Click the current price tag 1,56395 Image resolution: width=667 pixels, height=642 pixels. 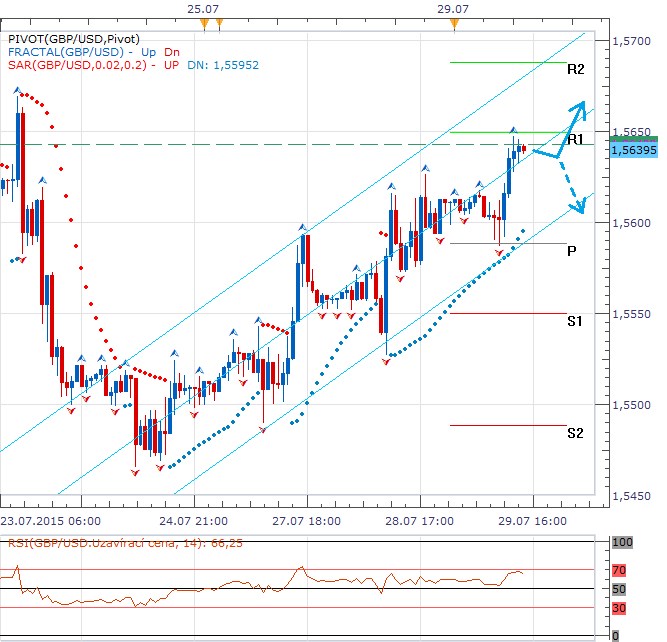[x=634, y=151]
